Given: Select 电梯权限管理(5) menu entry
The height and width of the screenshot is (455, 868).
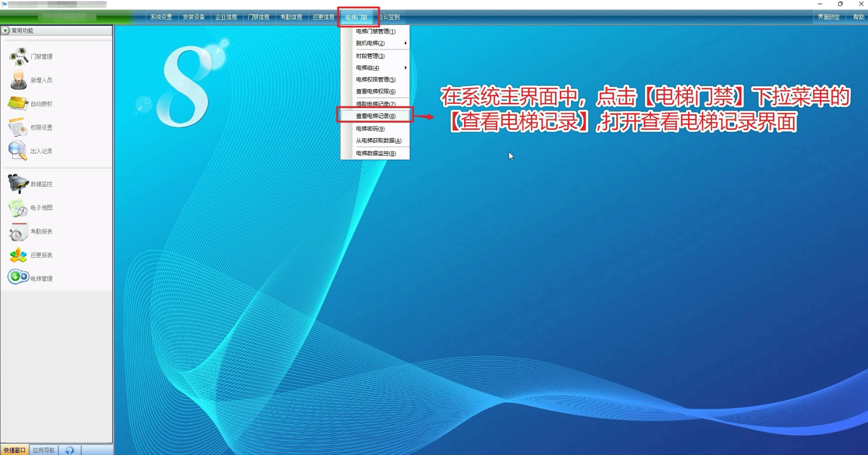Looking at the screenshot, I should click(x=375, y=80).
